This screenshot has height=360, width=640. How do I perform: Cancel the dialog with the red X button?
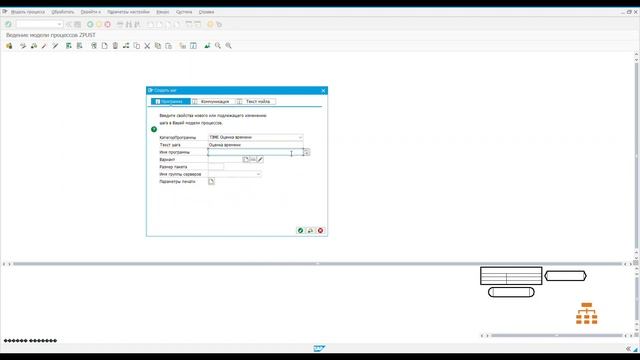(320, 231)
